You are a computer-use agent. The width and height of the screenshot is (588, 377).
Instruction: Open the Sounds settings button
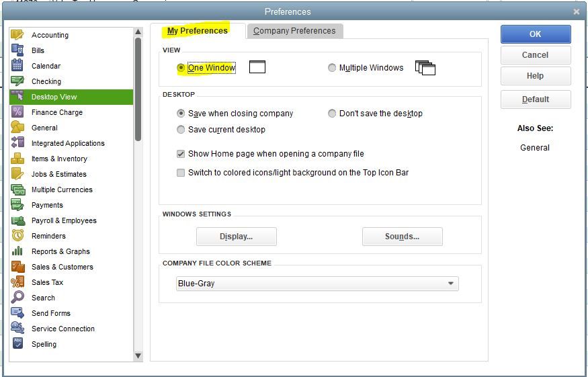[x=402, y=237]
